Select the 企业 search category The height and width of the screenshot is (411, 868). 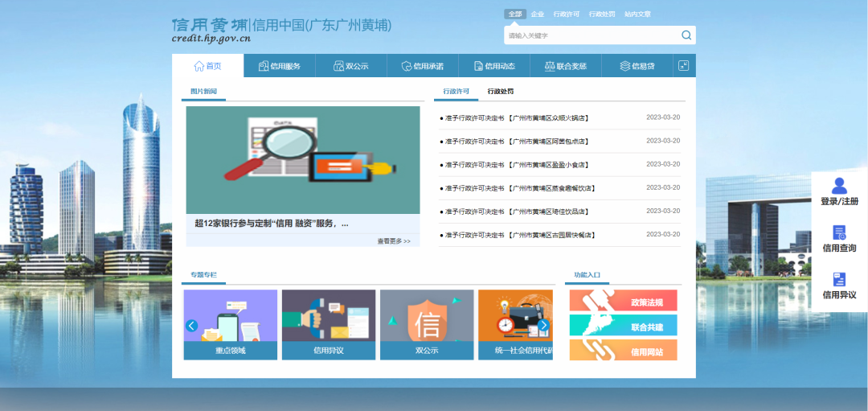(537, 14)
